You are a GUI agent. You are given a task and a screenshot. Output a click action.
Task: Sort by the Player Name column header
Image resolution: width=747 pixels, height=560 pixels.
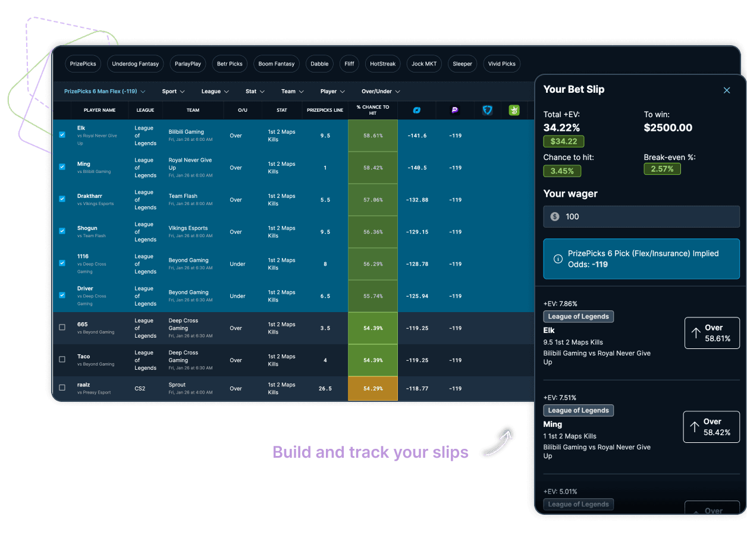pos(100,110)
